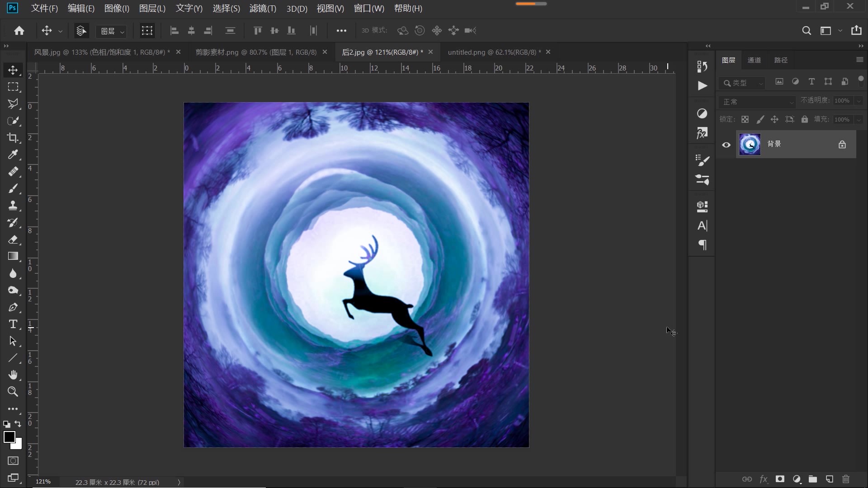
Task: Hide the 背景 layer with the eye icon
Action: coord(726,145)
